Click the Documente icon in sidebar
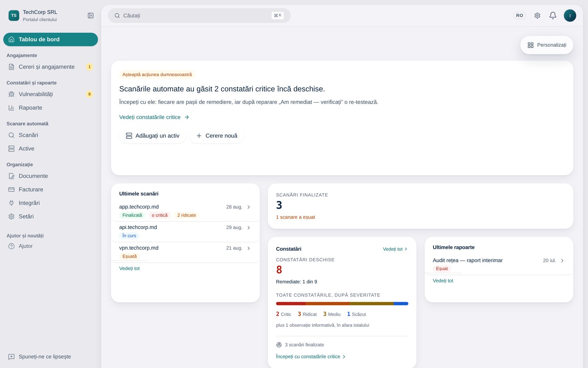 tap(11, 176)
